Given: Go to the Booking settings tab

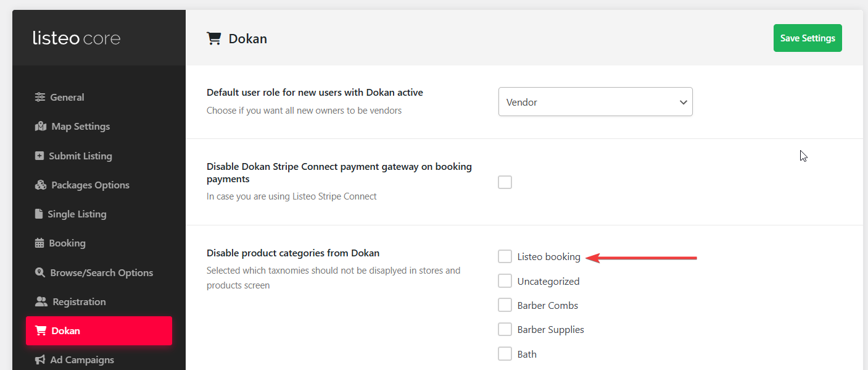Looking at the screenshot, I should (x=67, y=243).
